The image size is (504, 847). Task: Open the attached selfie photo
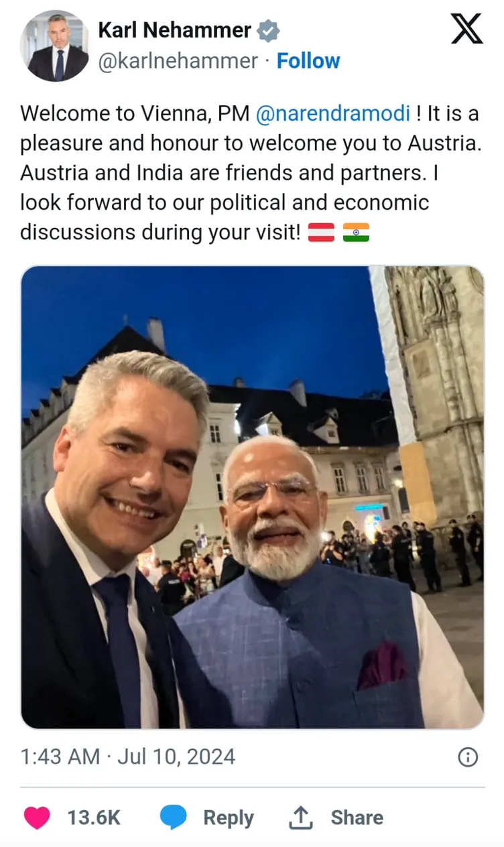[252, 497]
